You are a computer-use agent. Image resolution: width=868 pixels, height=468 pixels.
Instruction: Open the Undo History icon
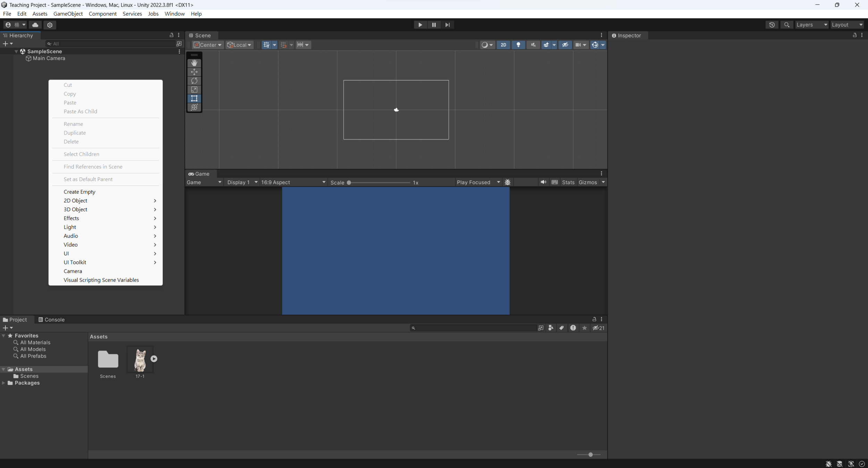tap(771, 25)
